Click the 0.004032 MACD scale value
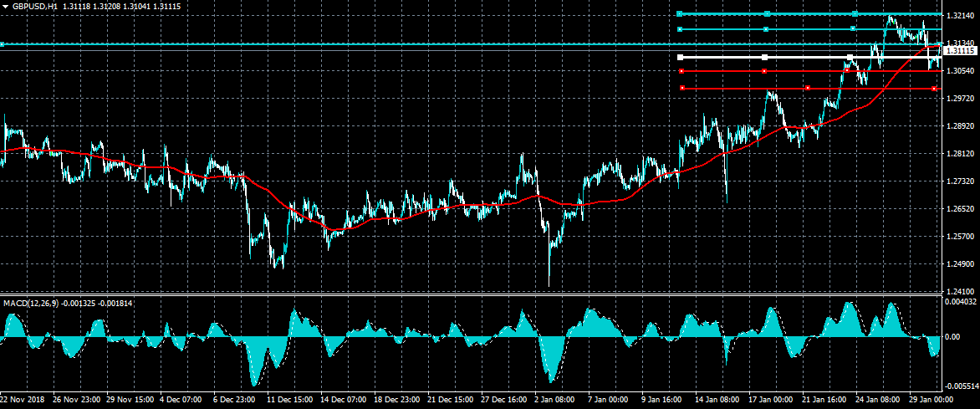This screenshot has width=980, height=409. pyautogui.click(x=962, y=302)
